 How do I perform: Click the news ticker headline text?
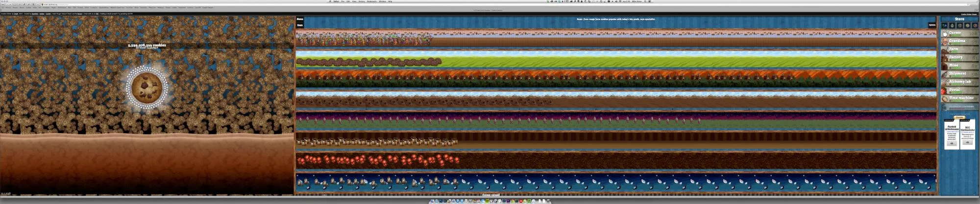click(x=615, y=19)
